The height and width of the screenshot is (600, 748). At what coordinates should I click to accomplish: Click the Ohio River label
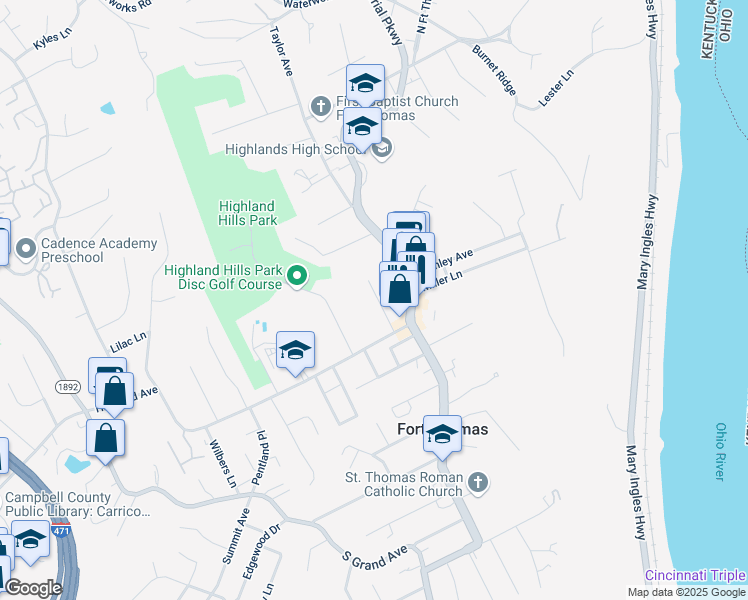pos(721,452)
